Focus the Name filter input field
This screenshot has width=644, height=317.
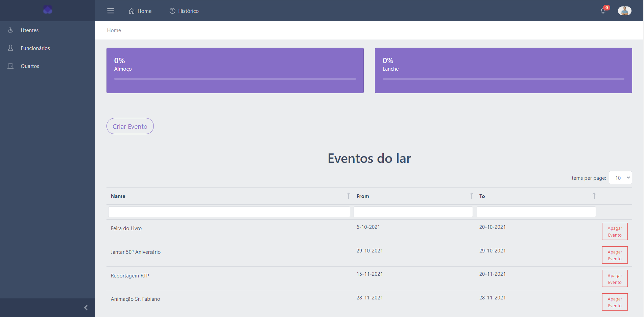229,212
